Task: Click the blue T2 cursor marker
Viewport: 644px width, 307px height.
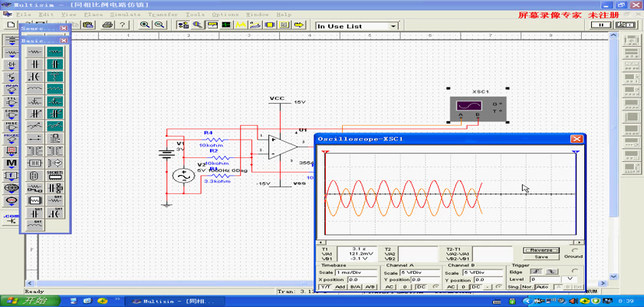Action: point(576,152)
